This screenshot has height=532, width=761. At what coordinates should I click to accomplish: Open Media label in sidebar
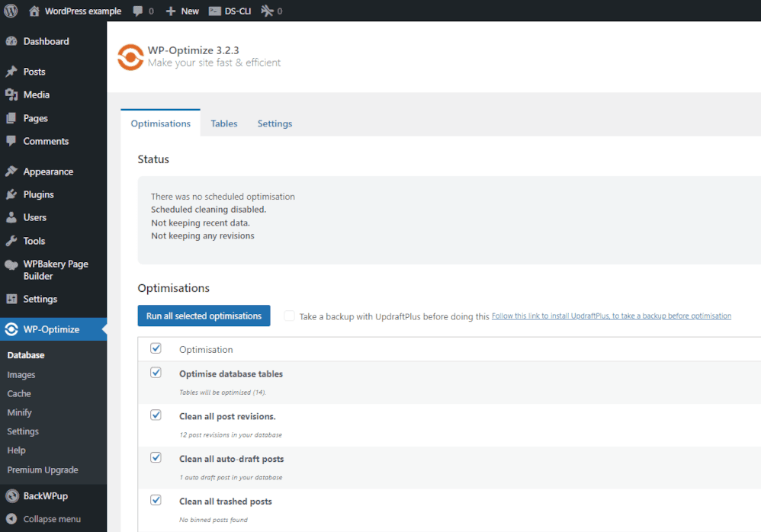(37, 95)
